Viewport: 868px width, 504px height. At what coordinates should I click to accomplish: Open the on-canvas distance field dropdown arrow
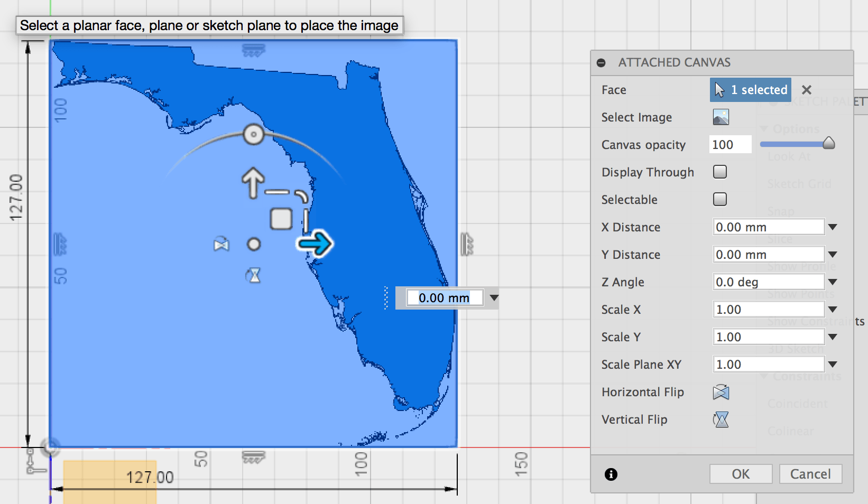(494, 298)
